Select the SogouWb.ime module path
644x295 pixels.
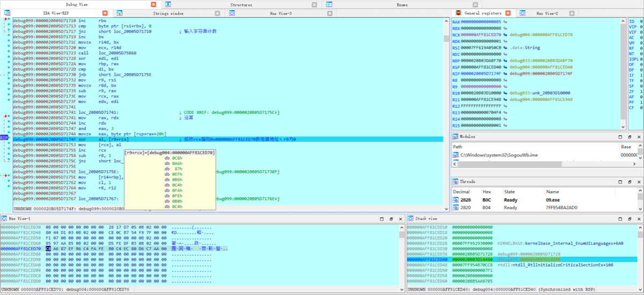coord(499,155)
